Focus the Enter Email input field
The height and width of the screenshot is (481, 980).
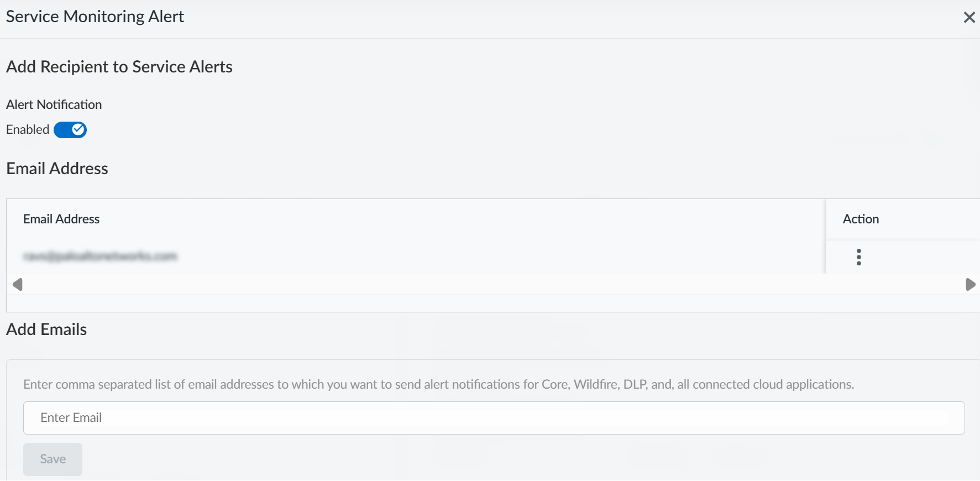(494, 418)
